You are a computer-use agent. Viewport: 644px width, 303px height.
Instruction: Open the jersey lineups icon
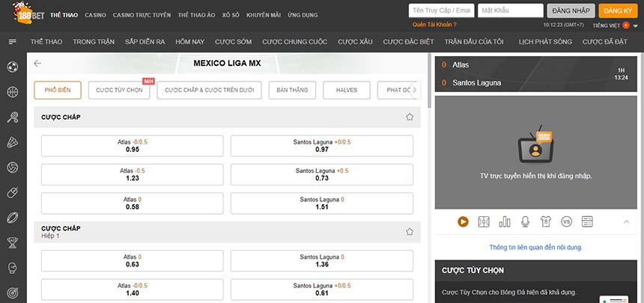(546, 221)
